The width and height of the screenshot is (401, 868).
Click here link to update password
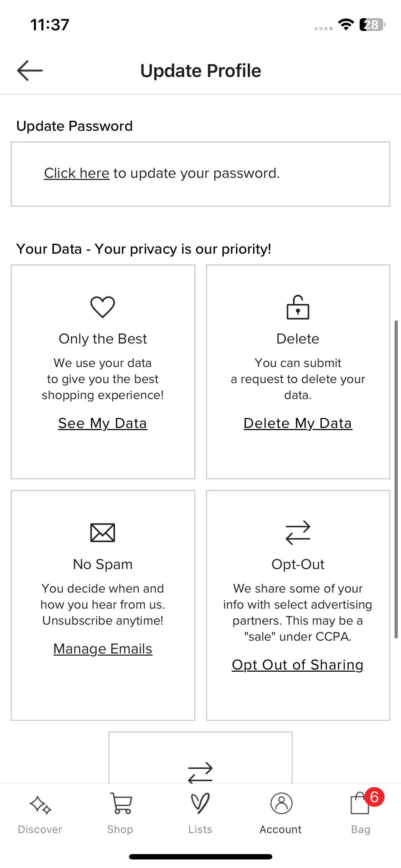77,173
